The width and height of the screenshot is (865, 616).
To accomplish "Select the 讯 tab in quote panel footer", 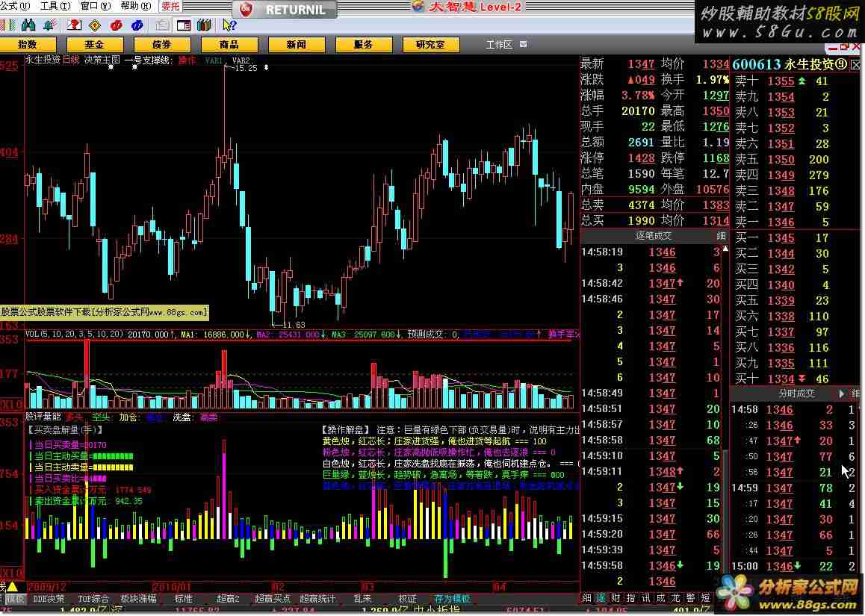I will (x=645, y=598).
